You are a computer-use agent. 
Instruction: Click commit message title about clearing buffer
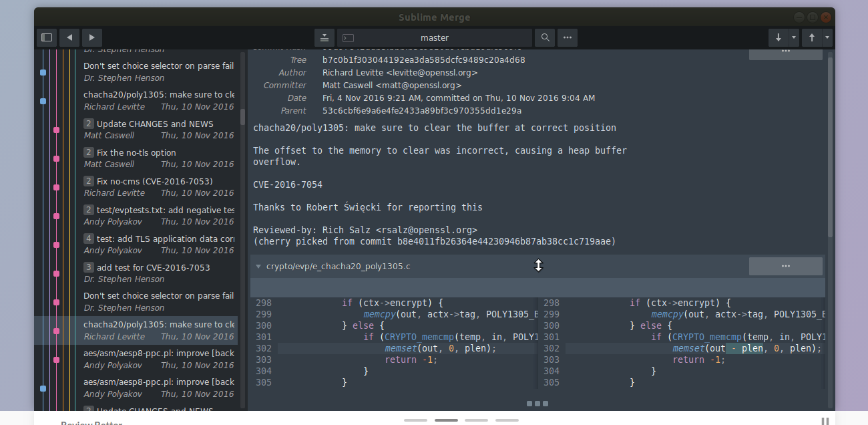(435, 128)
